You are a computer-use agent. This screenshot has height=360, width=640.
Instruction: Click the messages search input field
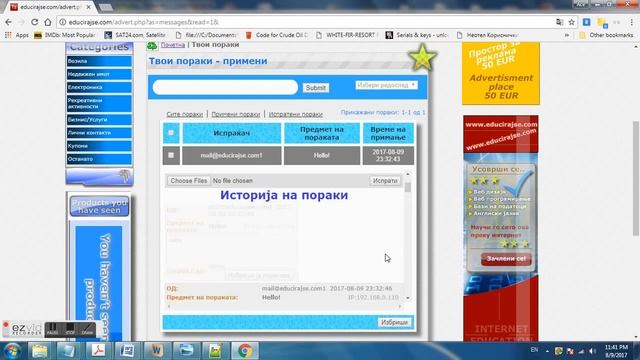[x=225, y=87]
